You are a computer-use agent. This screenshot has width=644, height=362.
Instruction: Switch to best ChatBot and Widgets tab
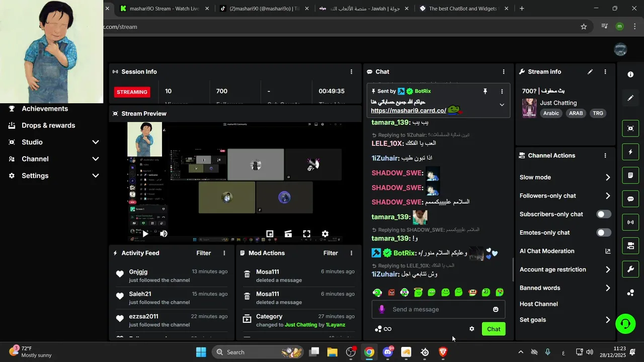coord(463,9)
